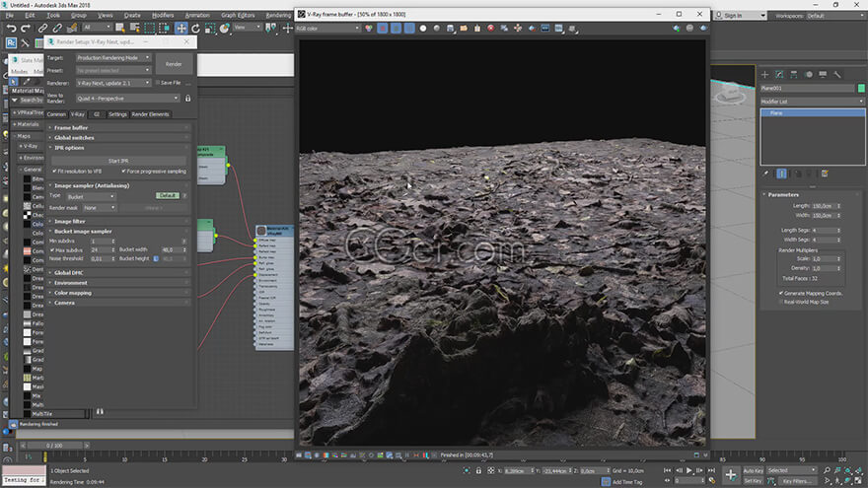Viewport: 868px width, 488px height.
Task: Open the Modifiers menu
Action: click(163, 15)
